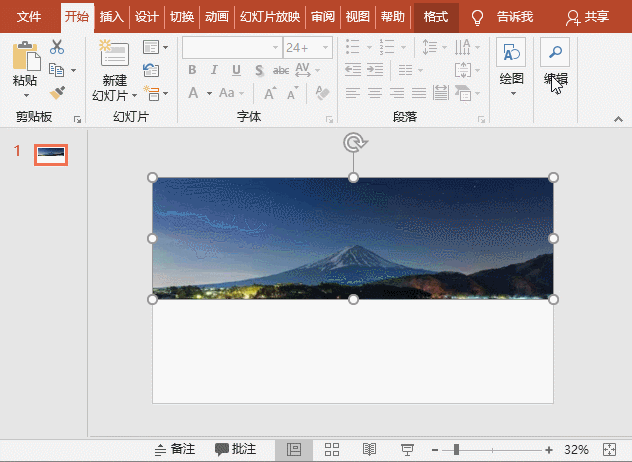
Task: Open the 插入 ribbon tab
Action: (x=111, y=17)
